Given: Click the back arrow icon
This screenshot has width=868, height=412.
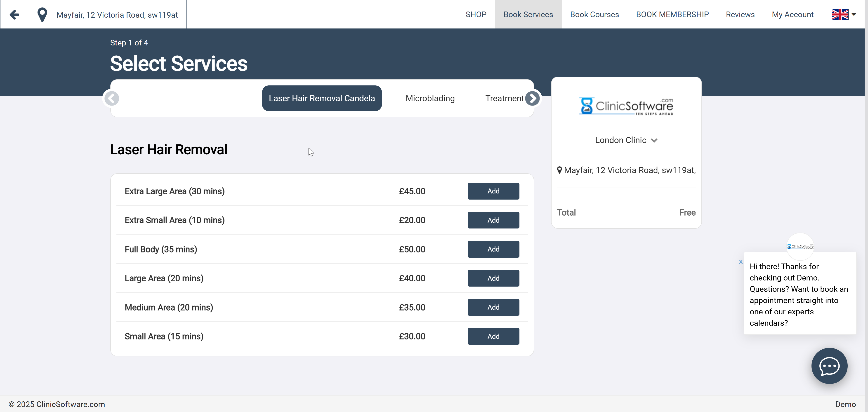Looking at the screenshot, I should pos(14,14).
